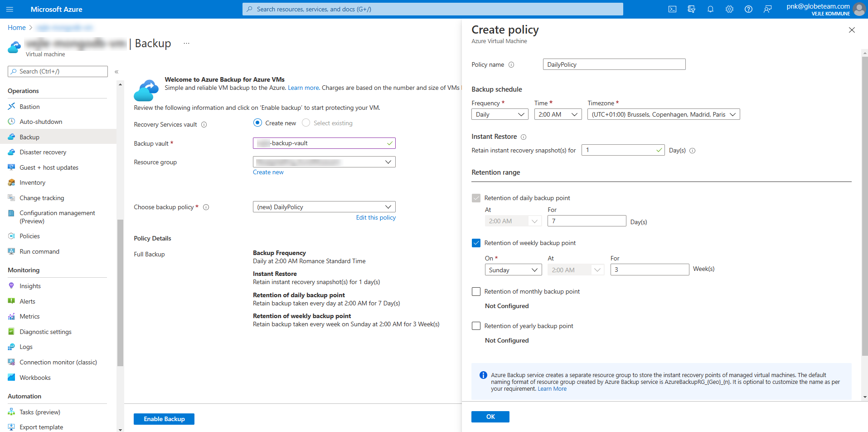Click Create new resource group link

coord(268,172)
